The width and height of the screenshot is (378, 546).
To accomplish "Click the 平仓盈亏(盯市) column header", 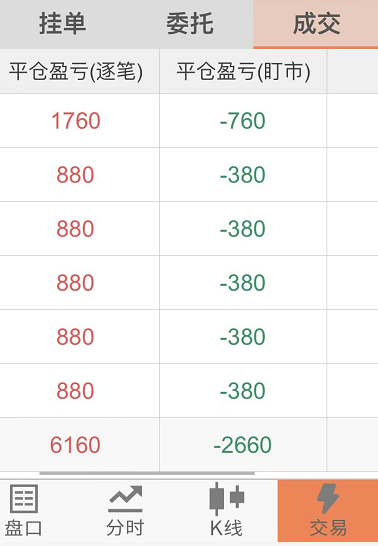I will pyautogui.click(x=243, y=71).
